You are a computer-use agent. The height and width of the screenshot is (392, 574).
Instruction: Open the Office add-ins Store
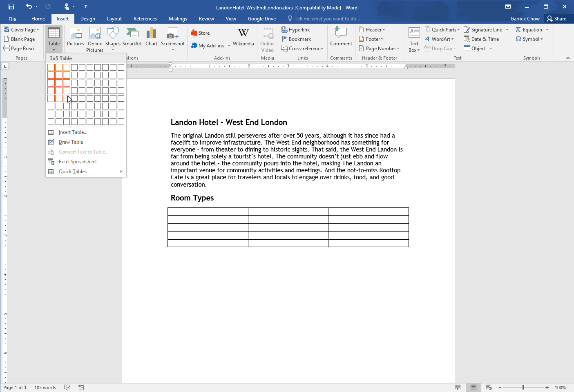point(201,33)
